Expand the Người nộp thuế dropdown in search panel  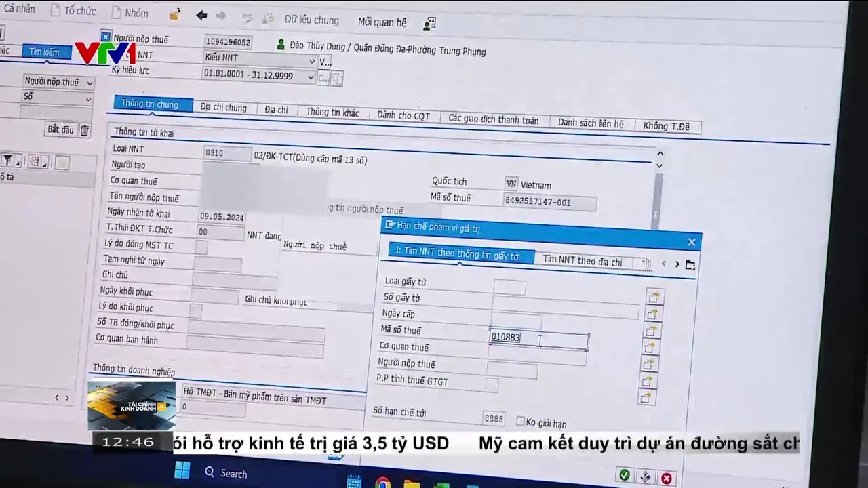[x=90, y=83]
